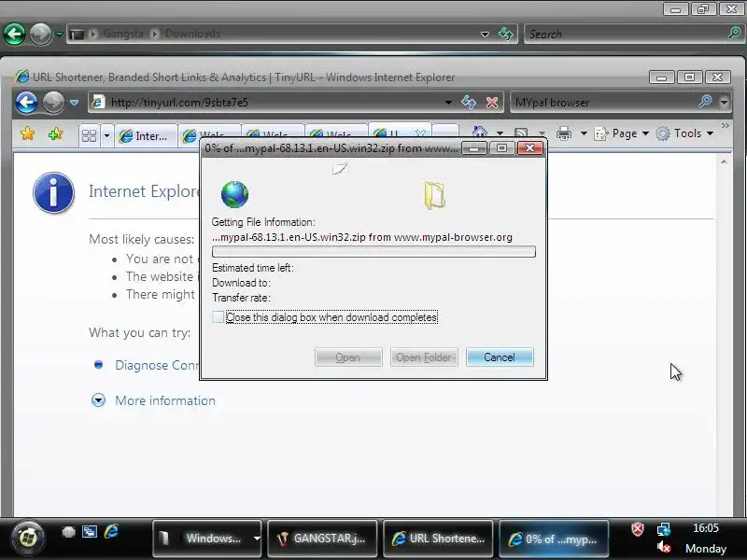Click the red security shield tray icon
This screenshot has height=560, width=747.
coord(638,529)
